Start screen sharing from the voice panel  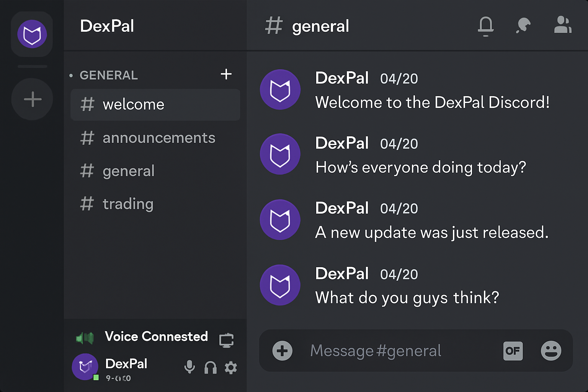[x=227, y=340]
